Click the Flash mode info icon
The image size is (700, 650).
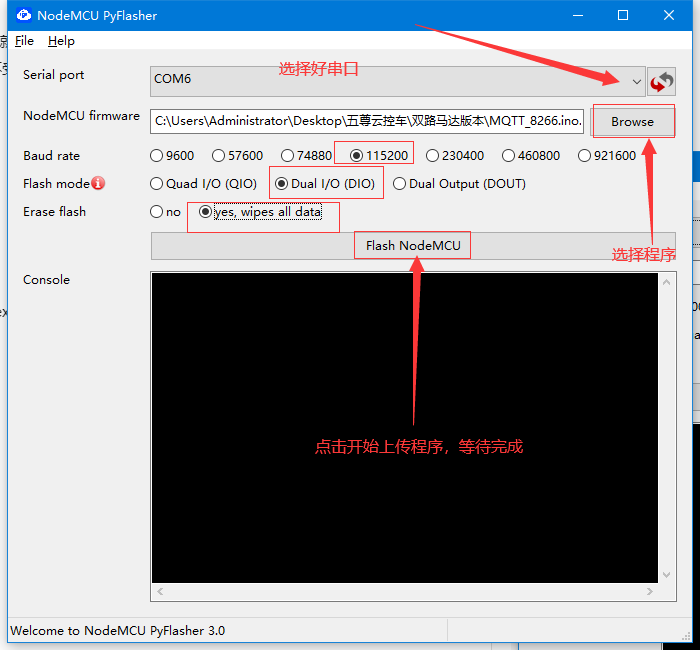point(98,183)
